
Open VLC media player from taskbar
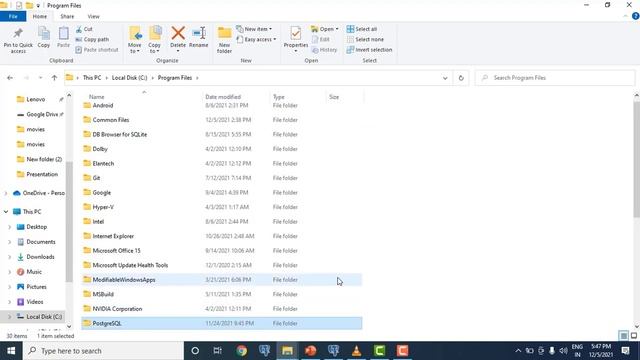pyautogui.click(x=356, y=351)
